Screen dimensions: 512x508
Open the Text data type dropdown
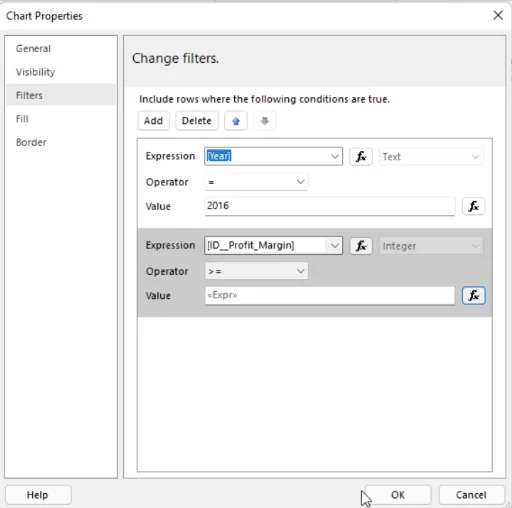[431, 156]
